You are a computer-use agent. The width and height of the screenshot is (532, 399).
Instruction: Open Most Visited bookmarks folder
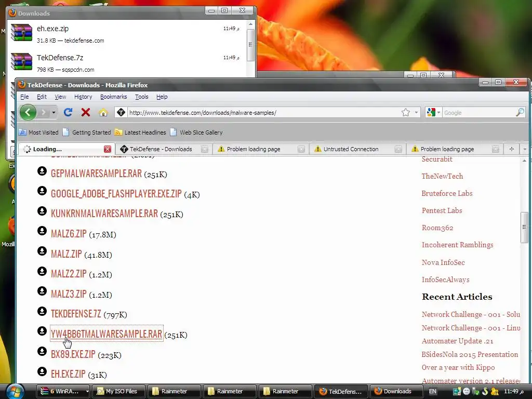(38, 132)
